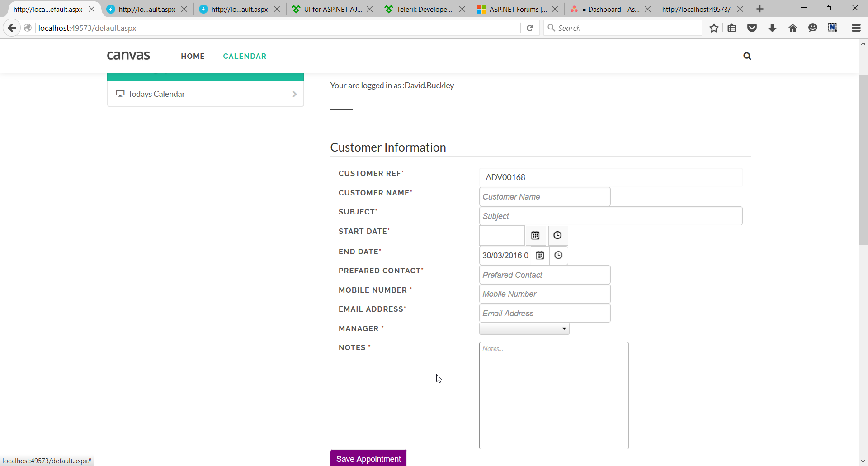Open the Calendar nav menu item
Image resolution: width=868 pixels, height=466 pixels.
[x=245, y=56]
